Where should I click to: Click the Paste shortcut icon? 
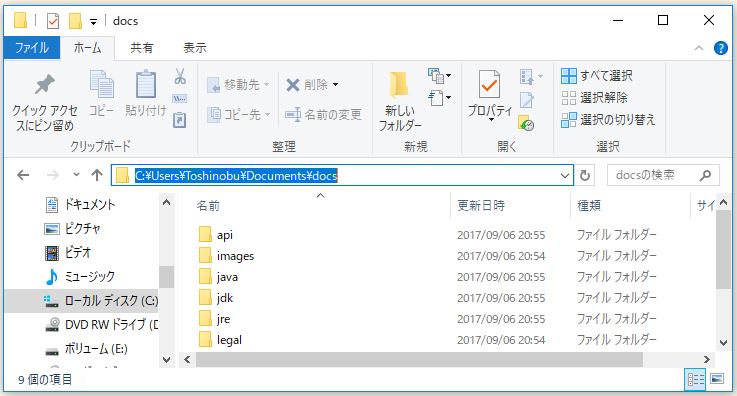180,120
